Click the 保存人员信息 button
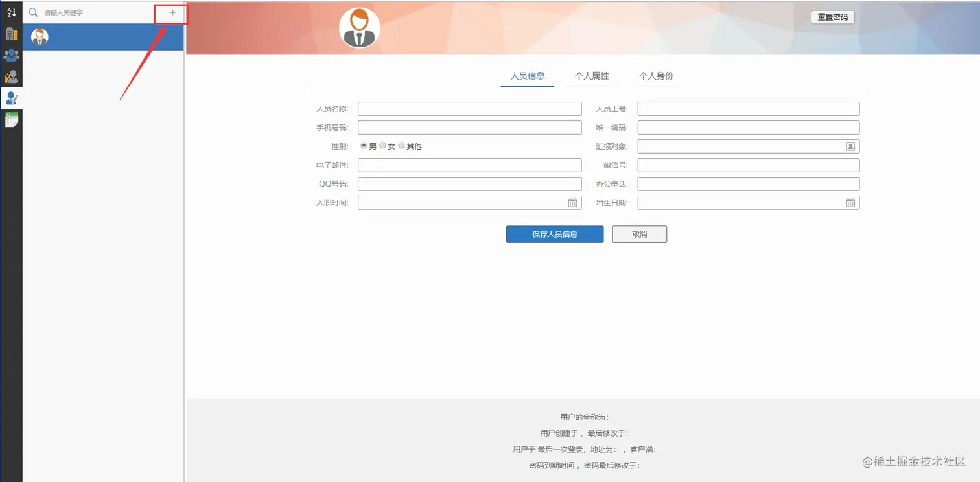Image resolution: width=980 pixels, height=482 pixels. 555,234
